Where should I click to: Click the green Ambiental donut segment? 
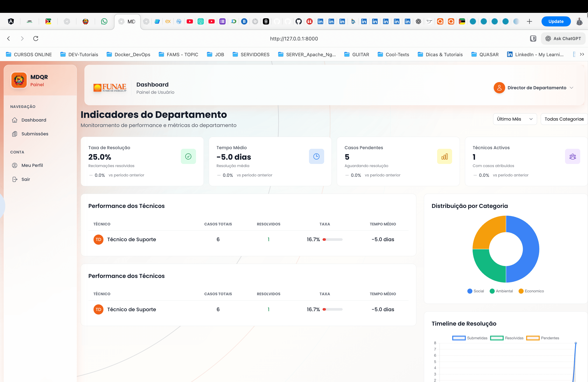[x=488, y=267]
